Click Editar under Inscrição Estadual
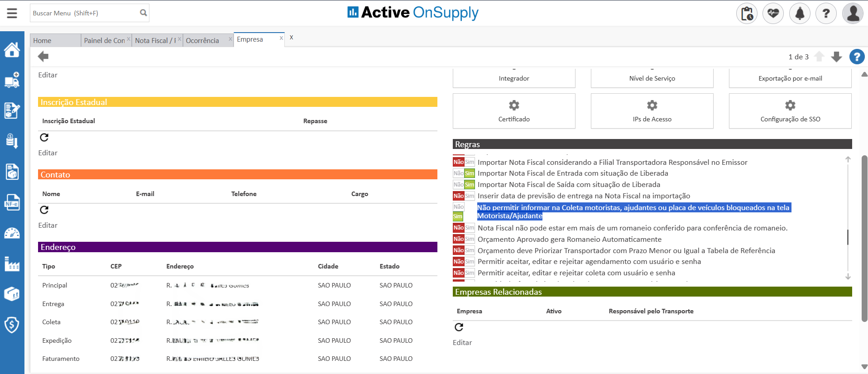868x374 pixels. tap(48, 153)
